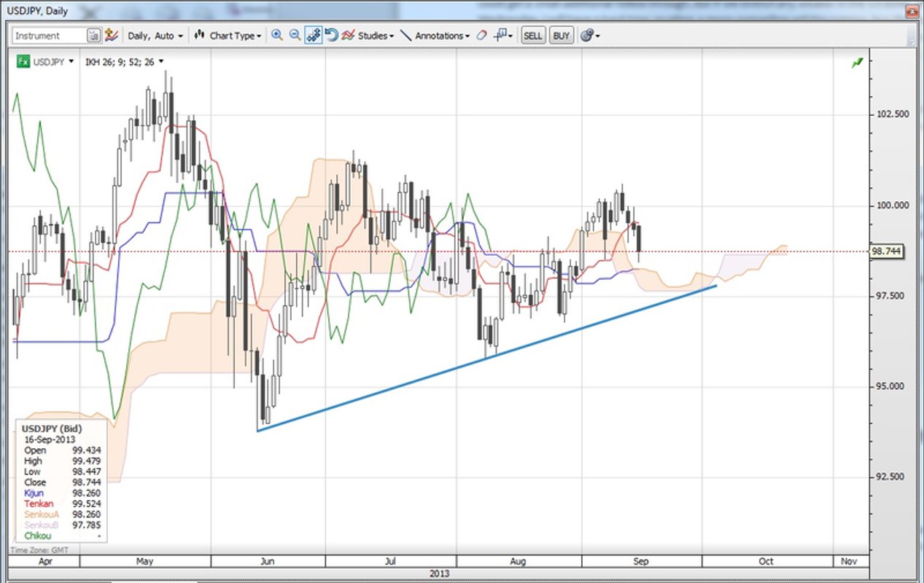Viewport: 924px width, 583px height.
Task: Click the green Fx icon beside USDJPY
Action: coord(23,62)
